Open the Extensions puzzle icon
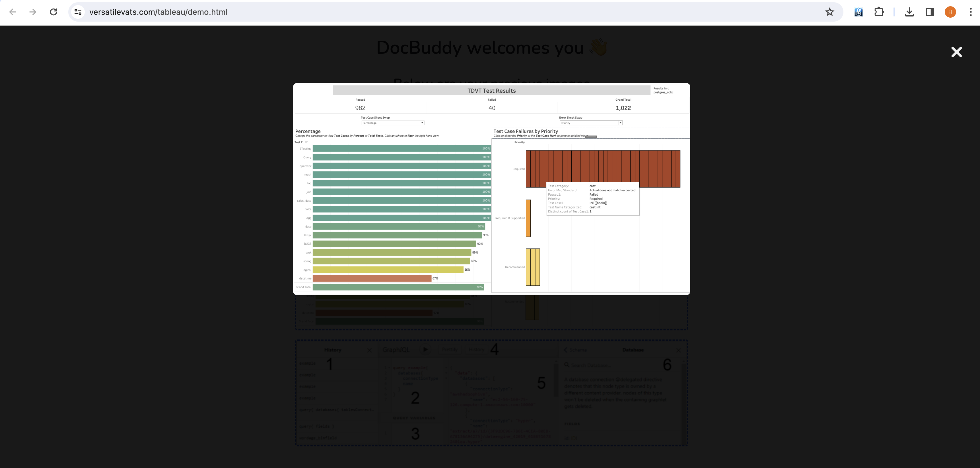The image size is (980, 468). (x=879, y=12)
